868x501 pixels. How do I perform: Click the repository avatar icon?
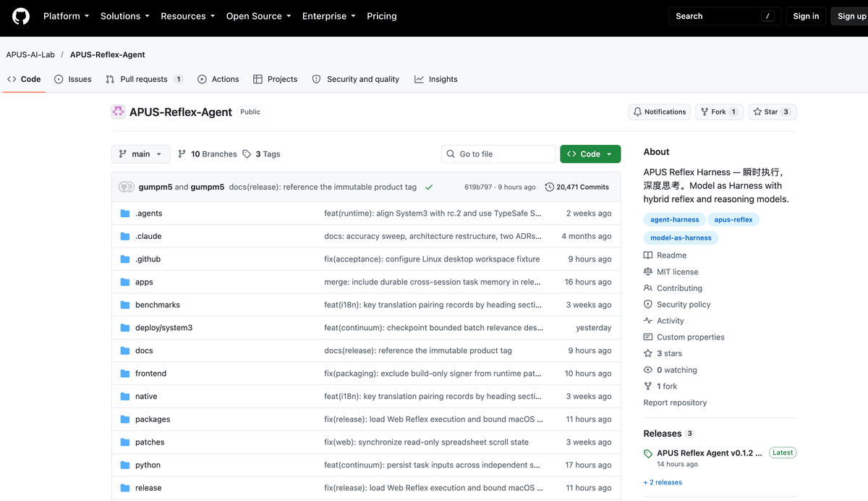[x=118, y=111]
